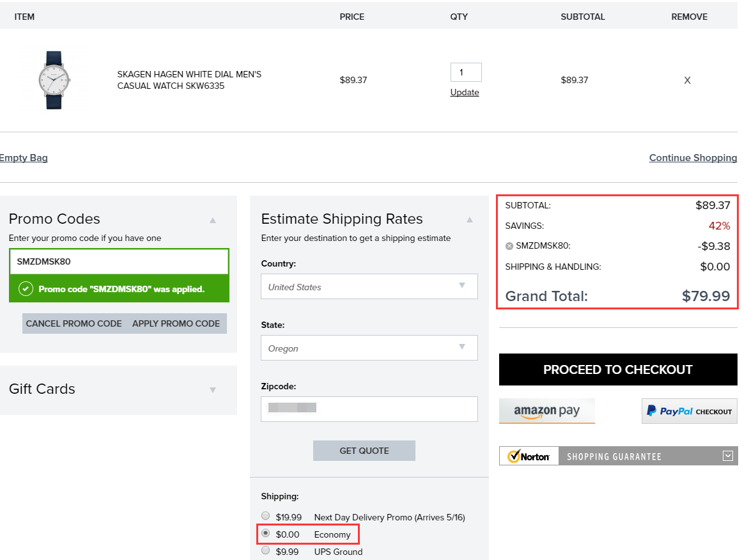This screenshot has height=560, width=742.
Task: Click the Get Quote button
Action: click(364, 451)
